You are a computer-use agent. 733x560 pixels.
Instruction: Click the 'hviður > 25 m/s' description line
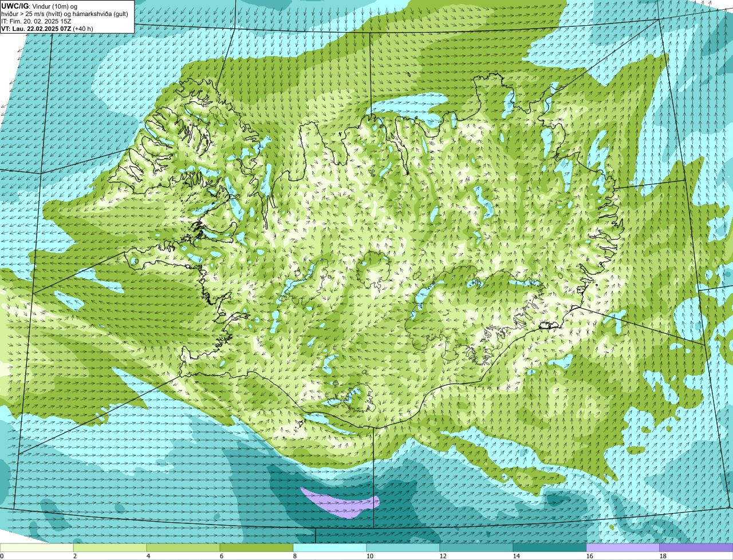coord(65,13)
